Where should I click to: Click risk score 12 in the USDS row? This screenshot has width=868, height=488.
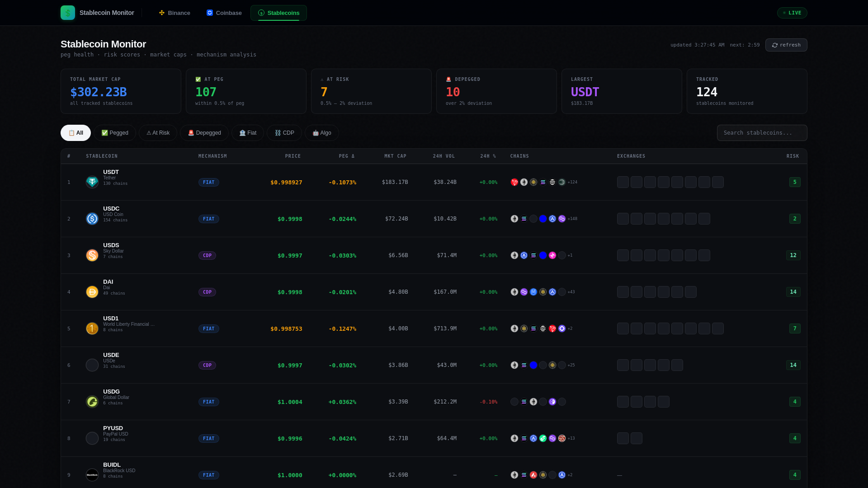(x=793, y=255)
